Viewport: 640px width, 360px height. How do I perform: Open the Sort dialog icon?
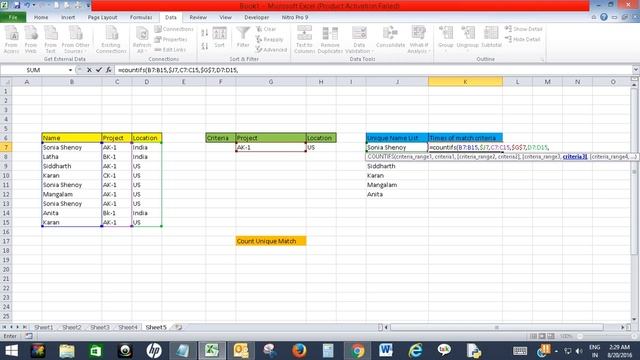pos(220,38)
